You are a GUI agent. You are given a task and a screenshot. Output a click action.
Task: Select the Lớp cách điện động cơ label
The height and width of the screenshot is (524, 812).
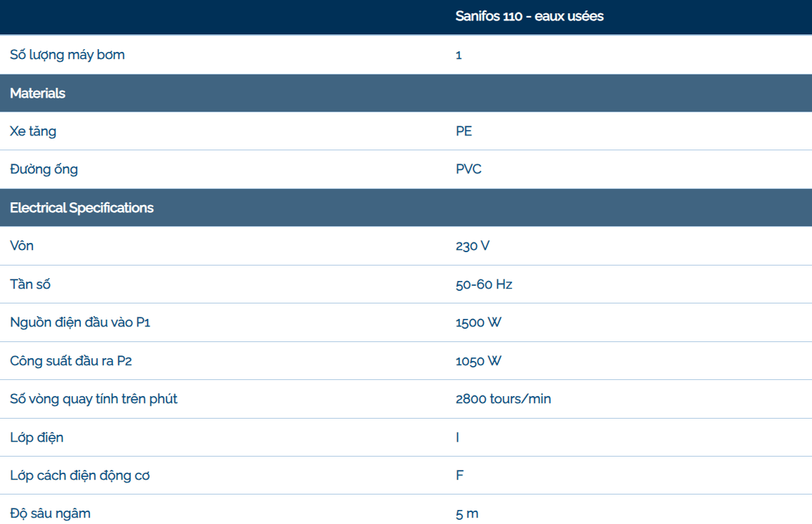coord(79,476)
